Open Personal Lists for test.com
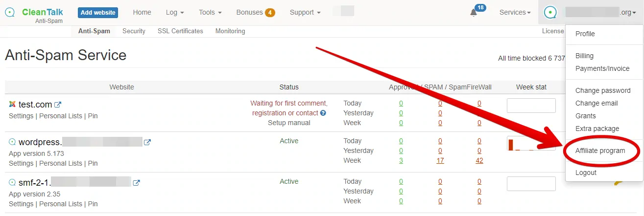 pyautogui.click(x=61, y=116)
